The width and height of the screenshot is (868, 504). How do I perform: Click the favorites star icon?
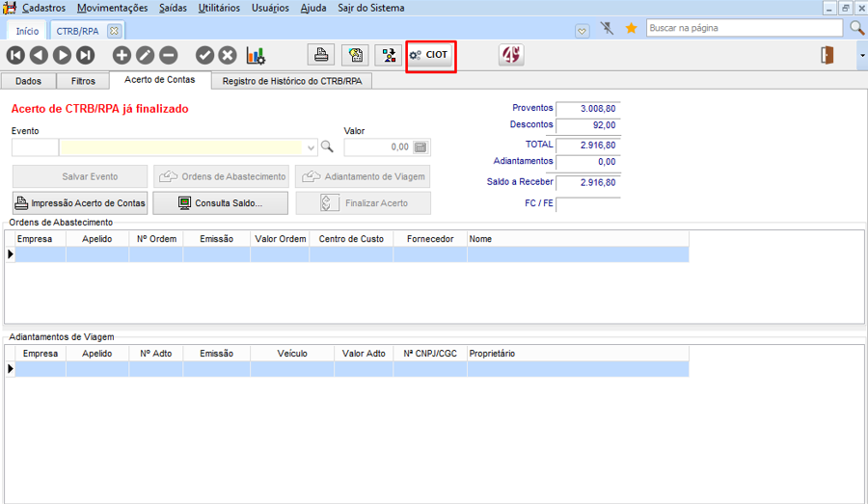tap(631, 28)
